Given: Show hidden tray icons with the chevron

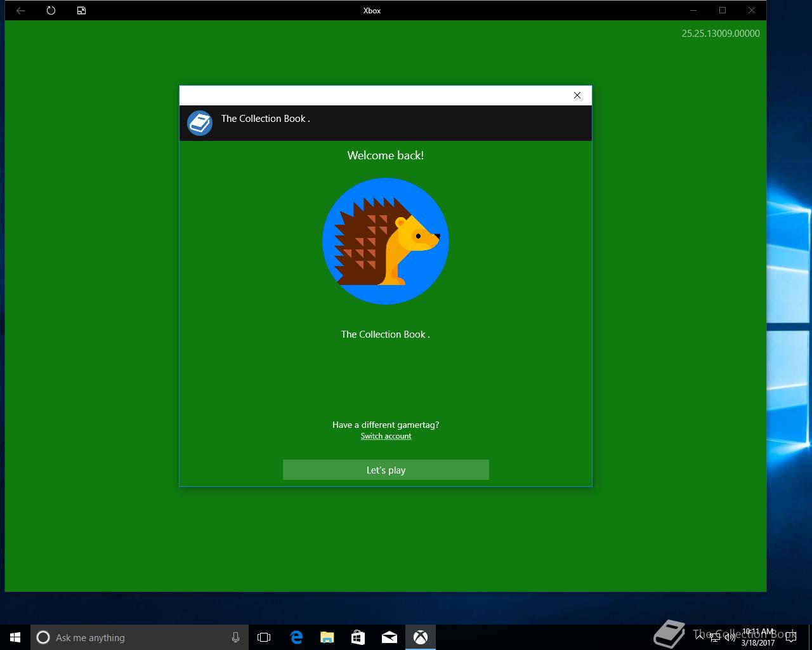Looking at the screenshot, I should pyautogui.click(x=700, y=637).
